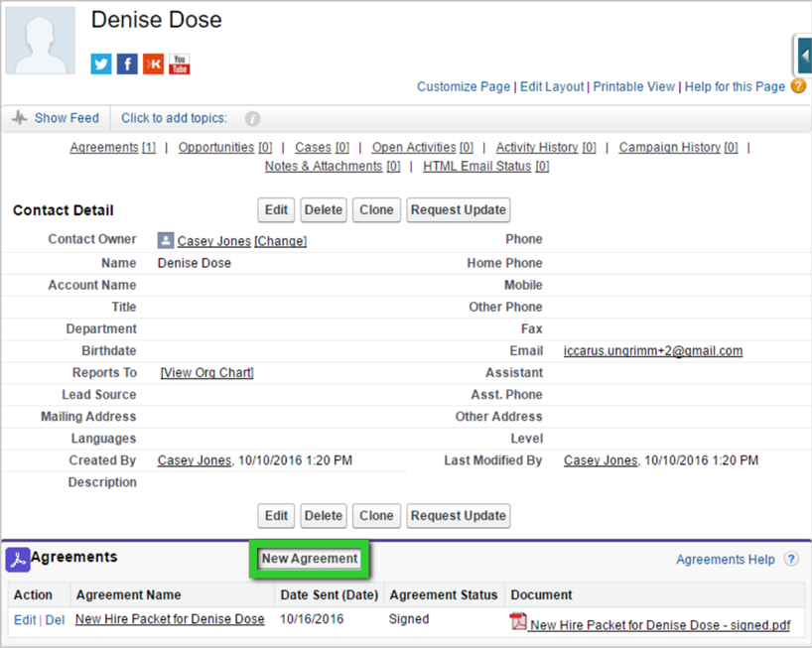The height and width of the screenshot is (648, 812).
Task: Open the Facebook social icon
Action: click(127, 65)
